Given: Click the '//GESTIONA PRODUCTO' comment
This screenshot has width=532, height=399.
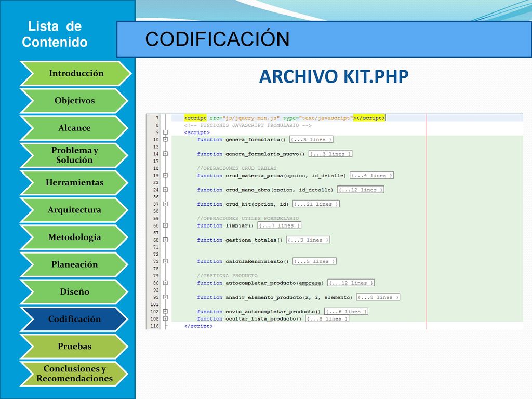Looking at the screenshot, I should 228,276.
